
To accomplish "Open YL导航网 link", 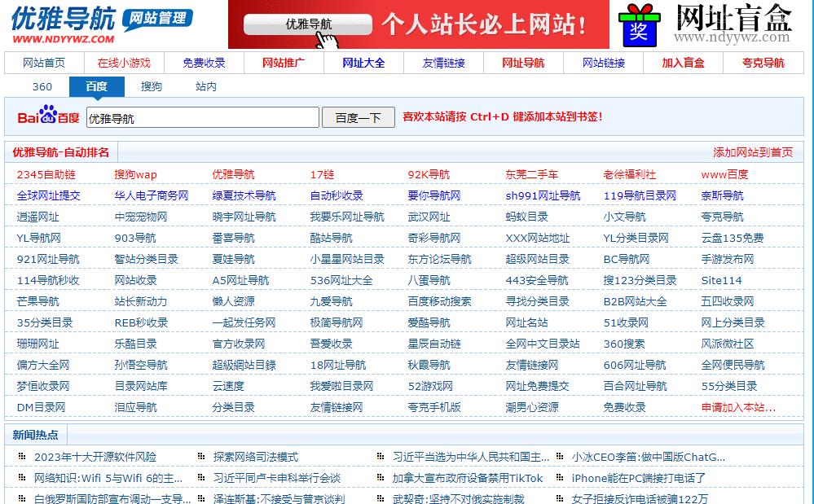I will [x=38, y=238].
